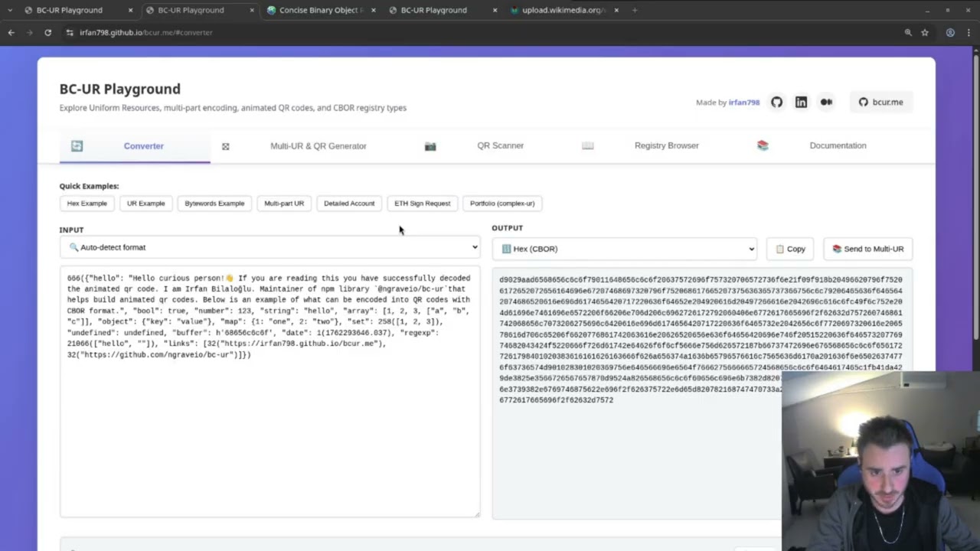
Task: Click the browser forward arrow
Action: [x=29, y=33]
